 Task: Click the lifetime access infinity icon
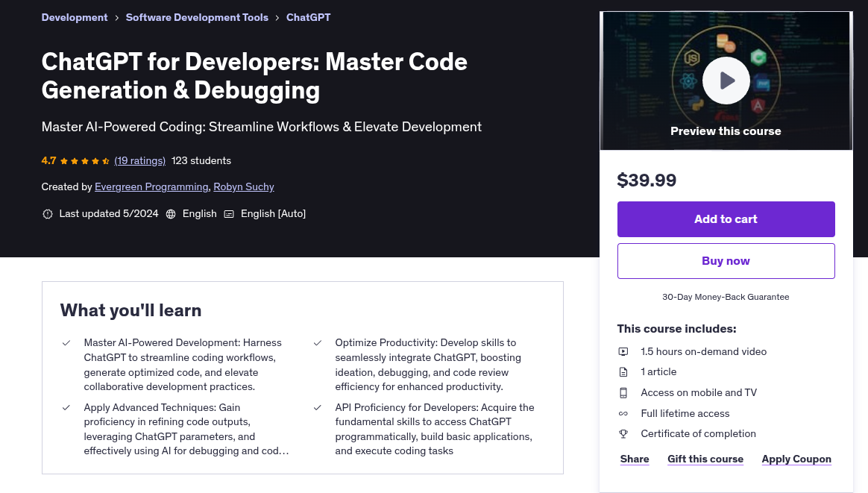click(x=623, y=414)
